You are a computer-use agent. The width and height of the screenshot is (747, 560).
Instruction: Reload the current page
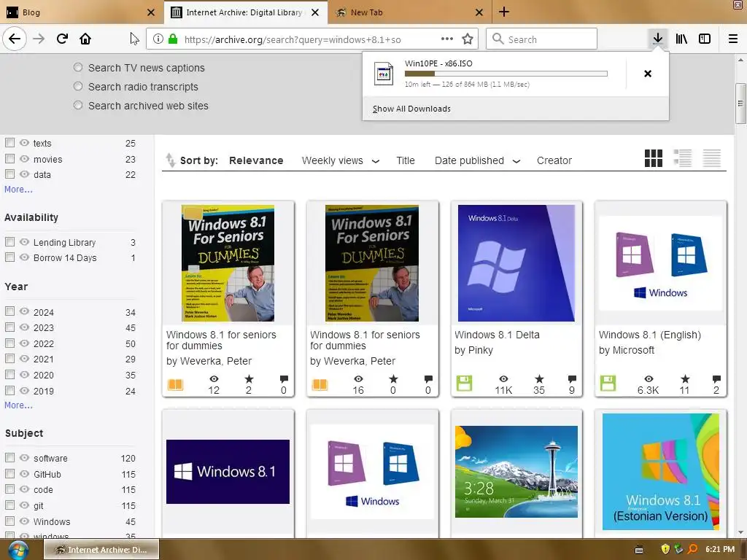[62, 39]
